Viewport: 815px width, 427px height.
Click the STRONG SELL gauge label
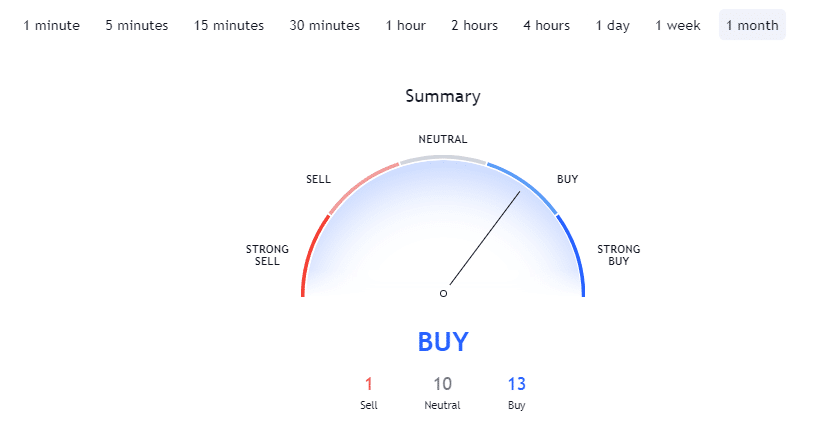[x=267, y=255]
